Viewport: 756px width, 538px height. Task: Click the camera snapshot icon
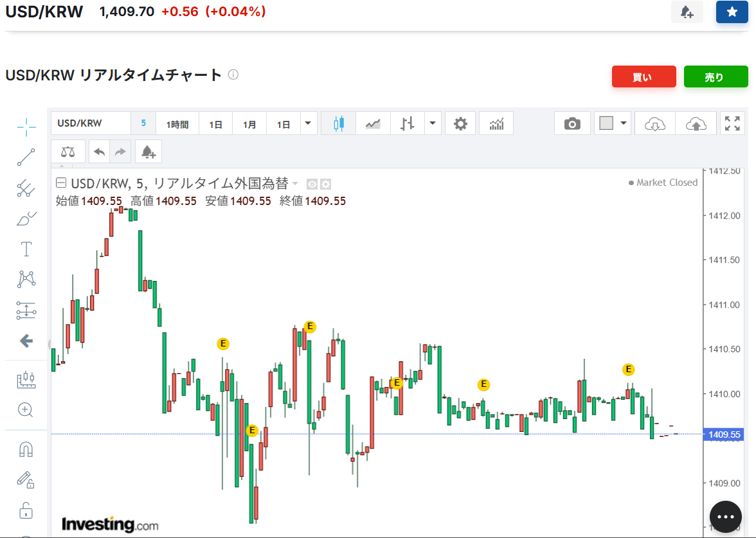click(x=571, y=123)
